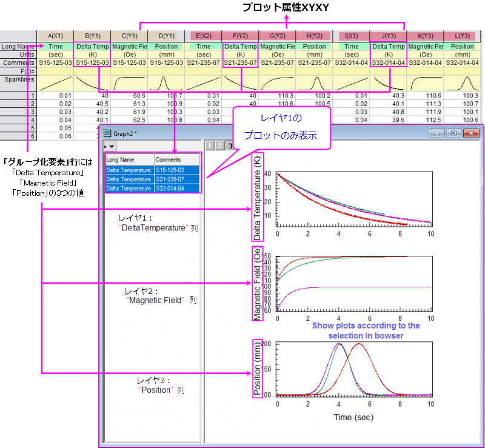Viewport: 485px width, 448px height.
Task: Sort browser by the Long Name header
Action: pyautogui.click(x=130, y=159)
